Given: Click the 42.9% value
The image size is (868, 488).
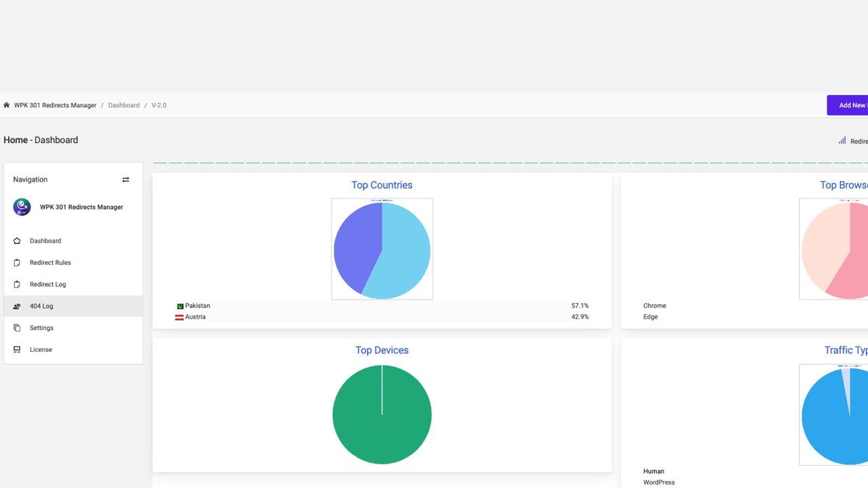Looking at the screenshot, I should point(580,317).
